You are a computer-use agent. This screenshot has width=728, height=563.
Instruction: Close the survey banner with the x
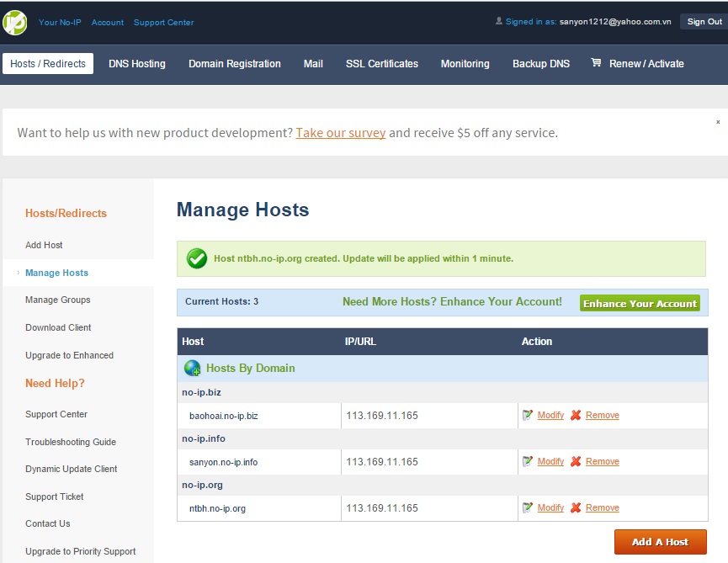coord(718,122)
